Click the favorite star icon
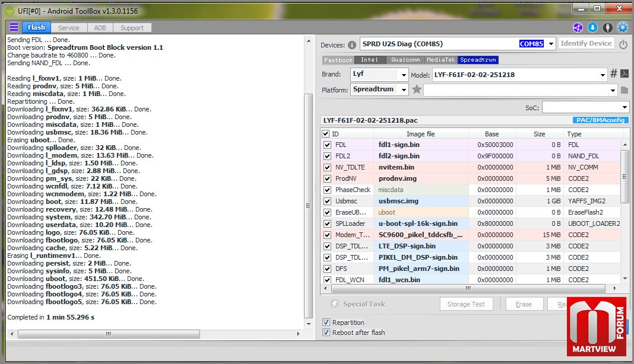Image resolution: width=634 pixels, height=364 pixels. pos(417,90)
